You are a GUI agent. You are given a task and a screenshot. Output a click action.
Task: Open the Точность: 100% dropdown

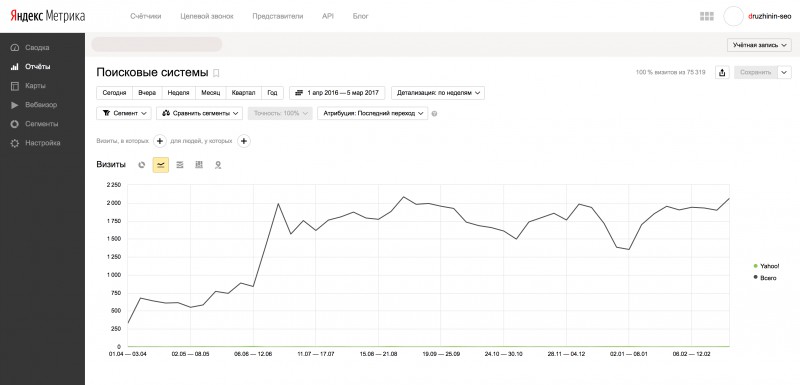pyautogui.click(x=280, y=113)
